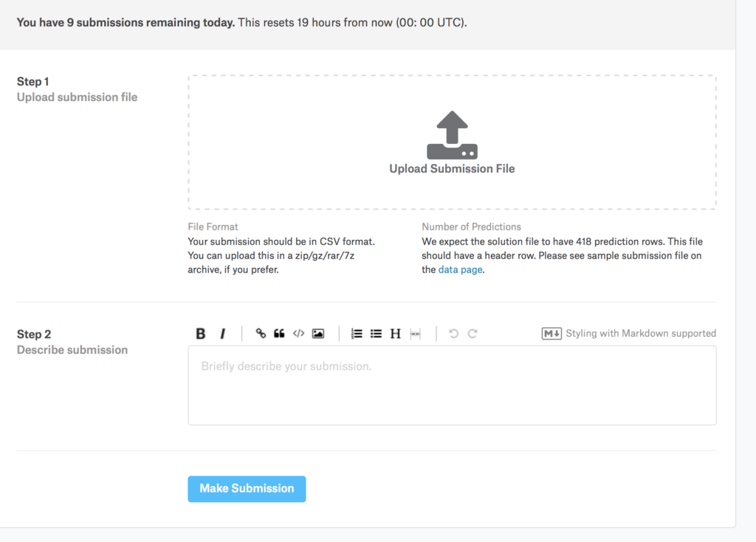Toggle bold formatting in description editor
The width and height of the screenshot is (756, 542).
tap(201, 334)
